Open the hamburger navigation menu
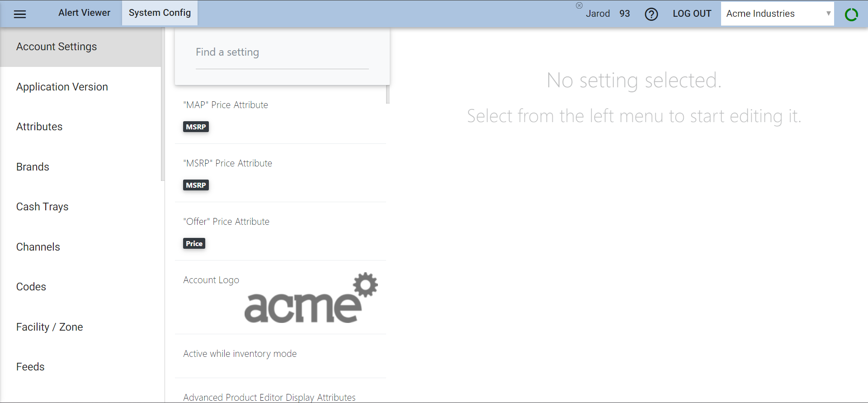This screenshot has width=868, height=403. [20, 14]
